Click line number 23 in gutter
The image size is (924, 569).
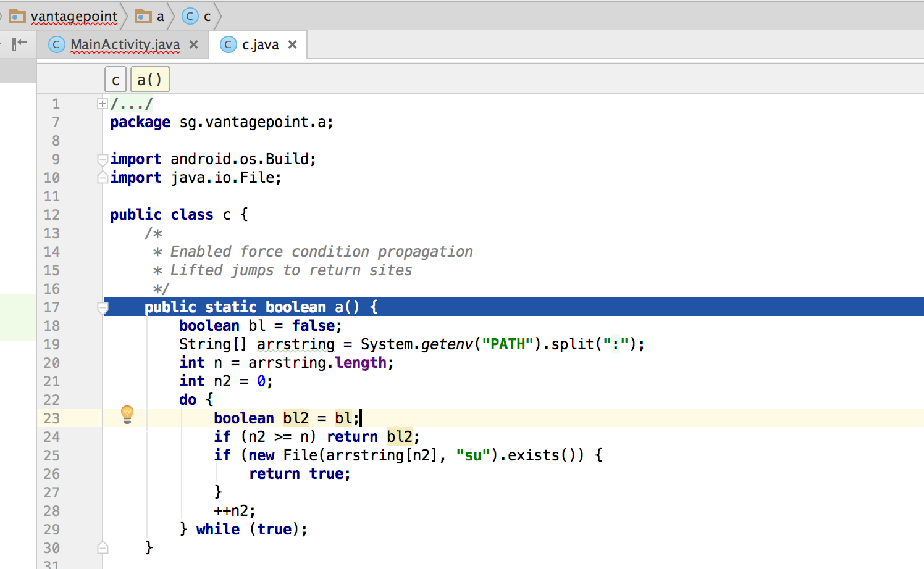52,418
